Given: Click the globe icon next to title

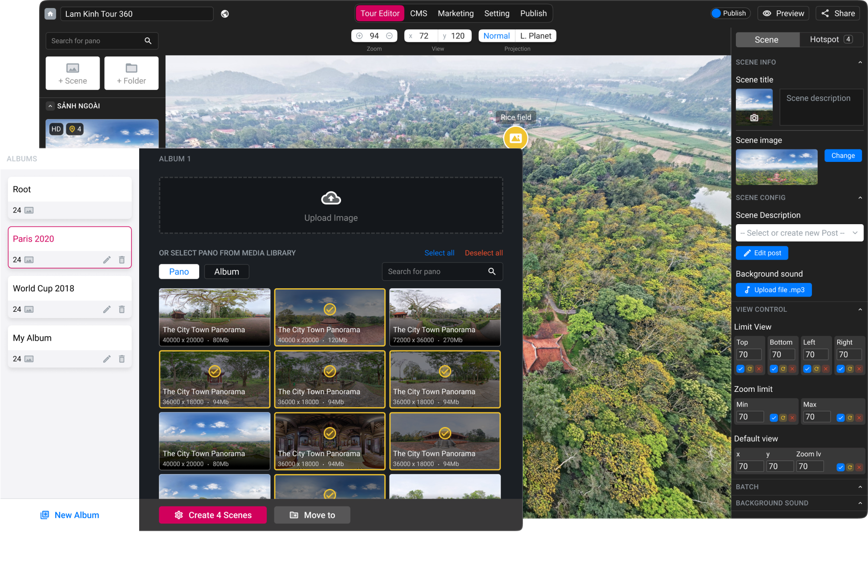Looking at the screenshot, I should (225, 14).
